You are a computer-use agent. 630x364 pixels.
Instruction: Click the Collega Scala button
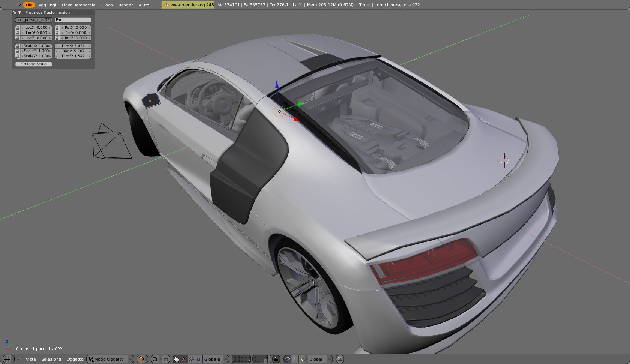coord(34,64)
